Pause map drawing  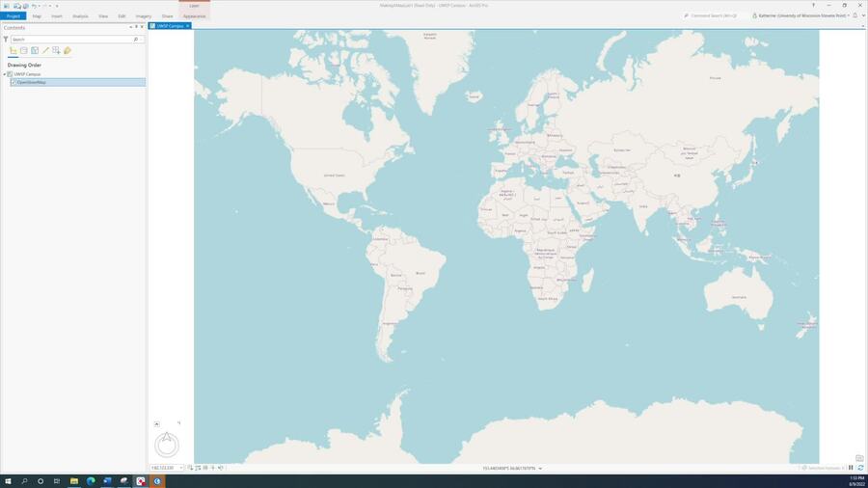(851, 468)
